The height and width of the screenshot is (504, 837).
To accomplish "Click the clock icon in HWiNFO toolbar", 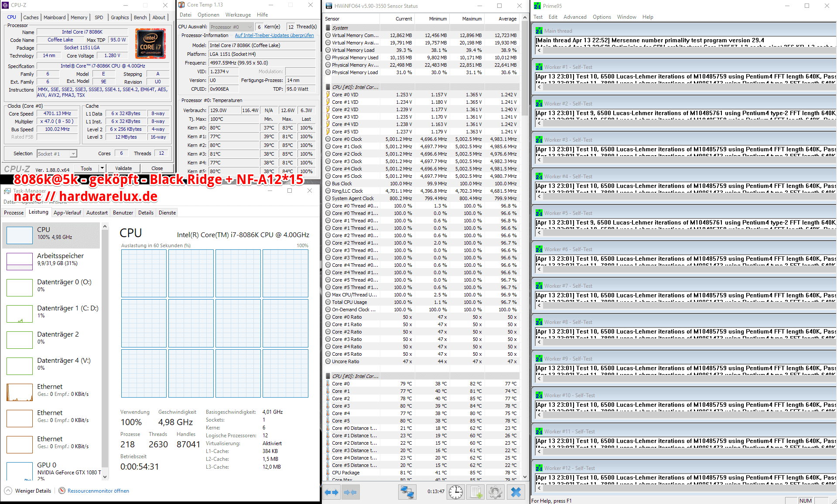I will point(456,492).
